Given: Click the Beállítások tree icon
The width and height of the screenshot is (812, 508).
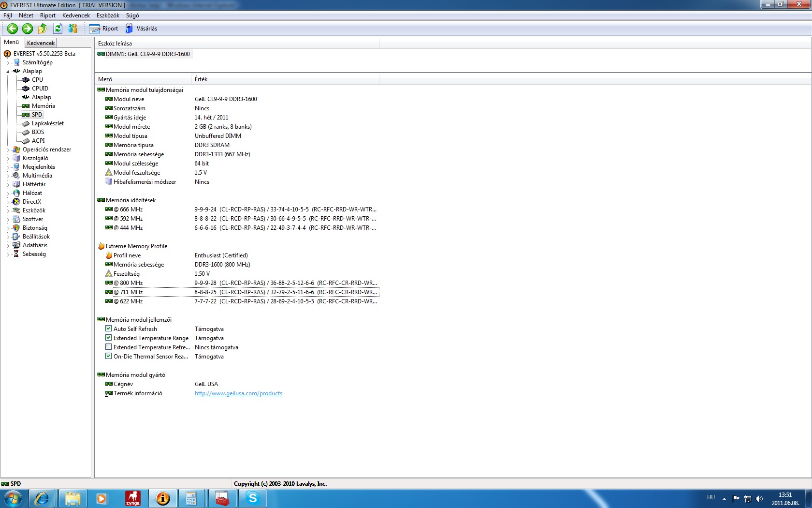Looking at the screenshot, I should point(16,237).
